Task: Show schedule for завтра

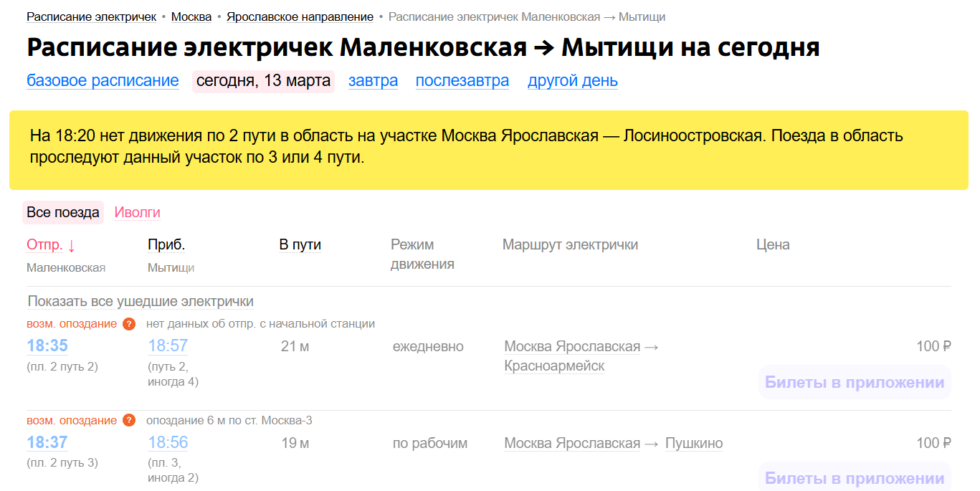Action: [373, 81]
